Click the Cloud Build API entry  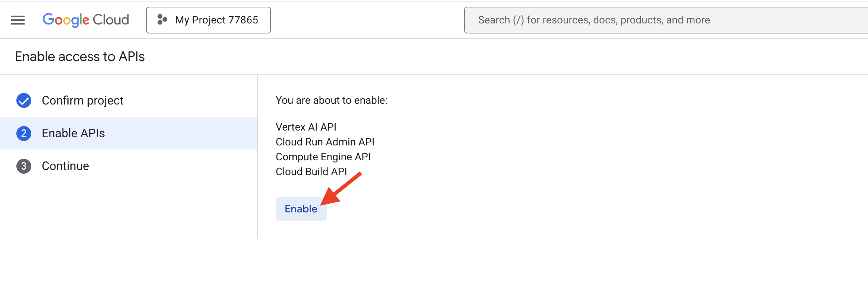tap(311, 172)
